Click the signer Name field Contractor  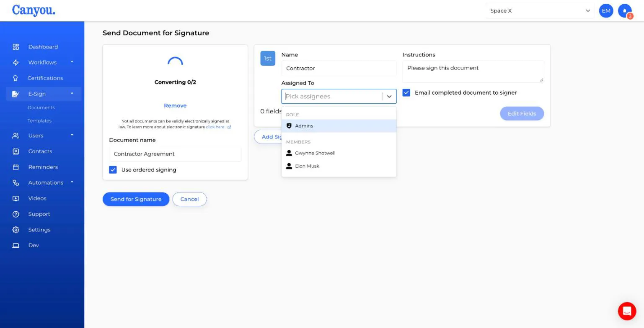point(339,68)
